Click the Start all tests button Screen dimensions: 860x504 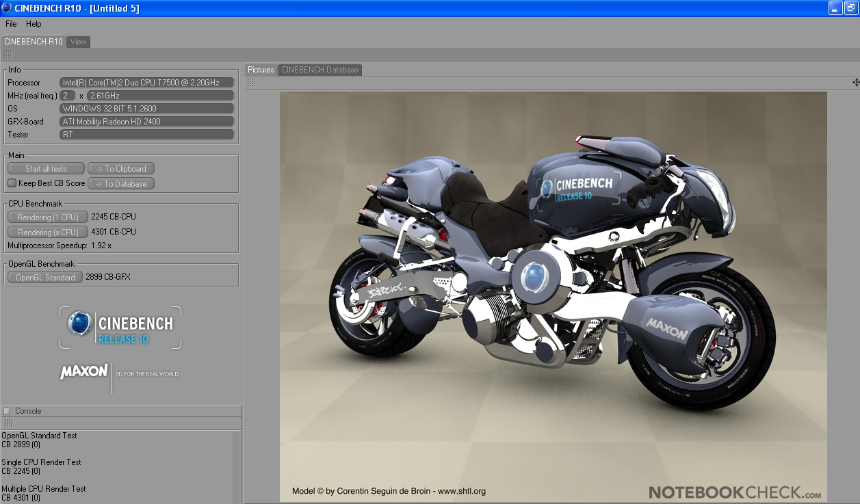click(x=46, y=169)
